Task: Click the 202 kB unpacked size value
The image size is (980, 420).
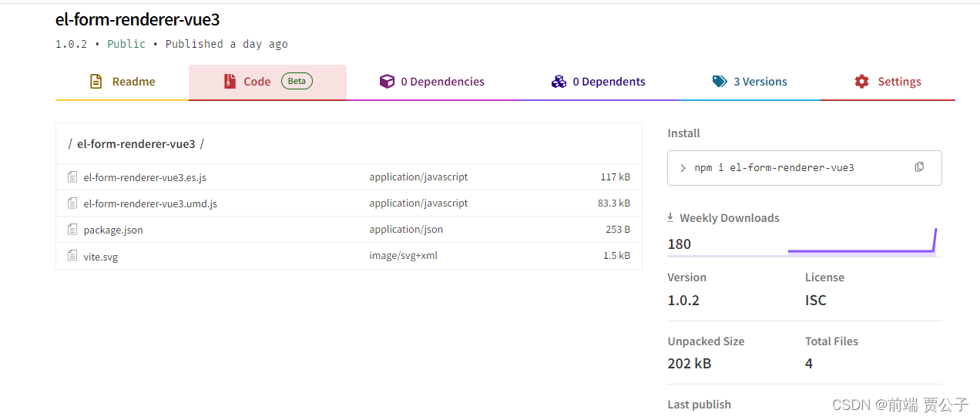Action: coord(690,363)
